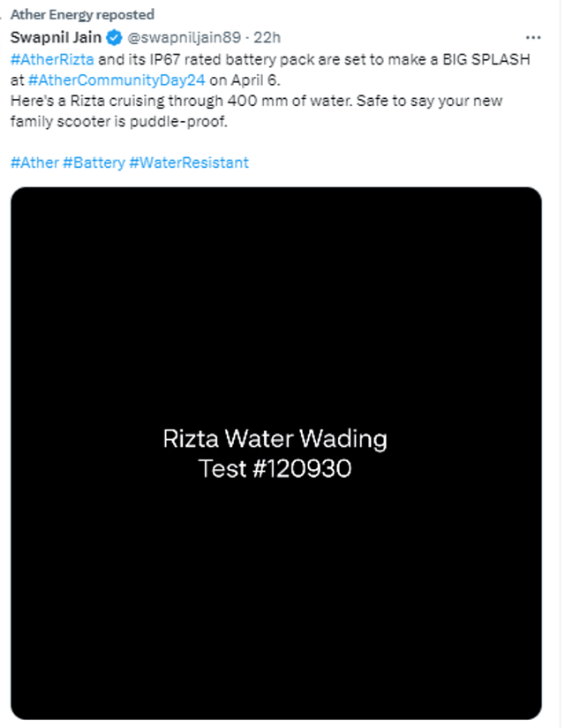Click the 'Rizta Water Wading' video title text
This screenshot has width=565, height=728.
(x=275, y=439)
